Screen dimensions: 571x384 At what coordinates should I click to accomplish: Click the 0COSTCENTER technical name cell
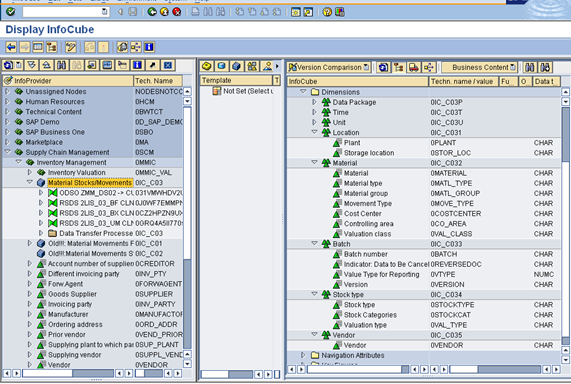click(456, 213)
